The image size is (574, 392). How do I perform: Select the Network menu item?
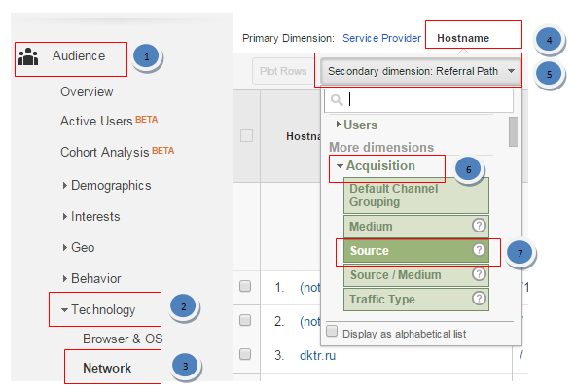(107, 368)
